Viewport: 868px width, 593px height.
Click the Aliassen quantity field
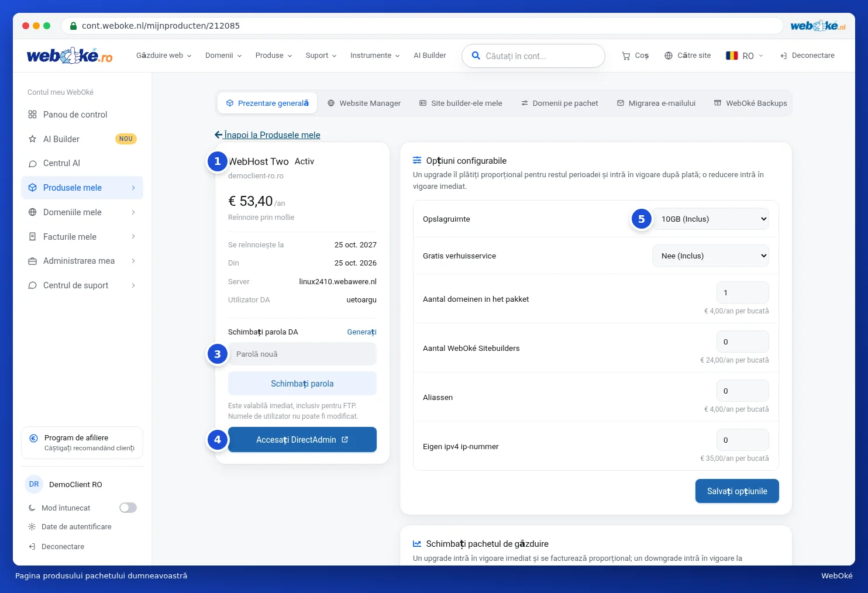[743, 391]
